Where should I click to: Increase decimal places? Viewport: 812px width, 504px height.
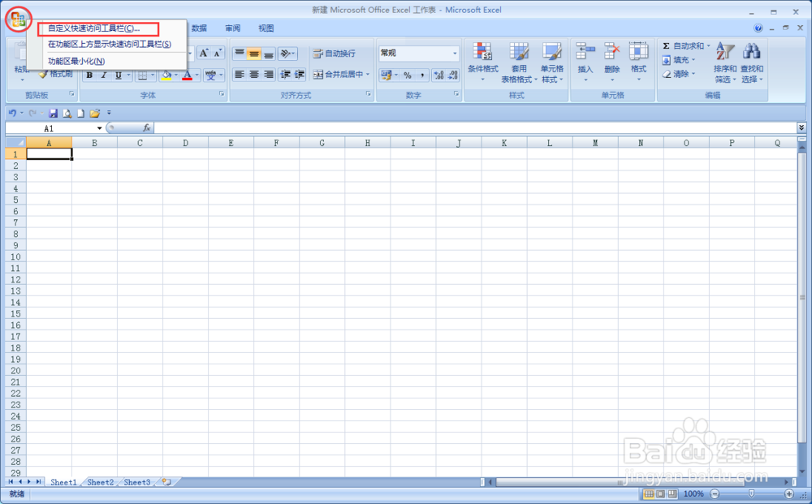(438, 75)
